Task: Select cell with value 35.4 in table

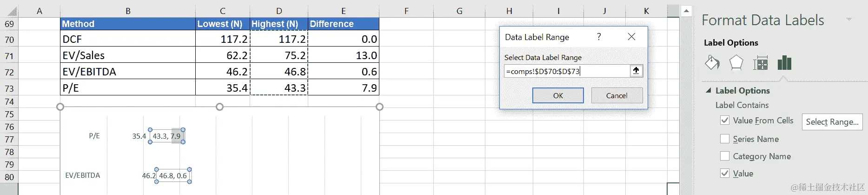Action: [x=223, y=87]
